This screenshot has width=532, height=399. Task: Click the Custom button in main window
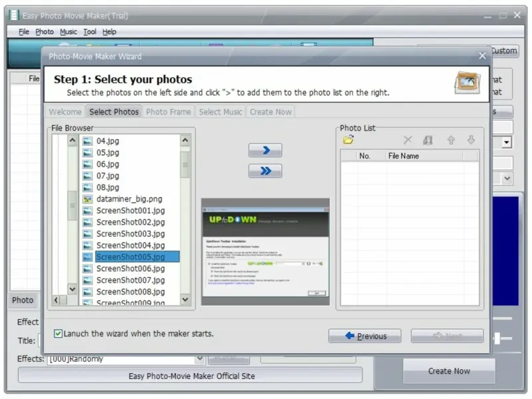[x=505, y=51]
